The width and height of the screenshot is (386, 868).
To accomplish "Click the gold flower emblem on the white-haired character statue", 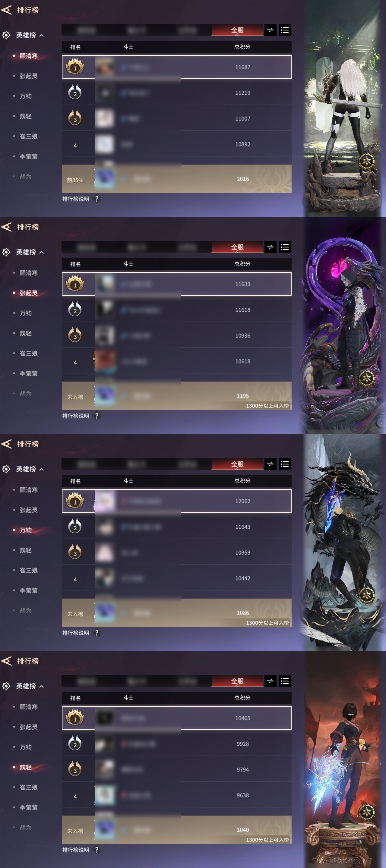I will 366,162.
